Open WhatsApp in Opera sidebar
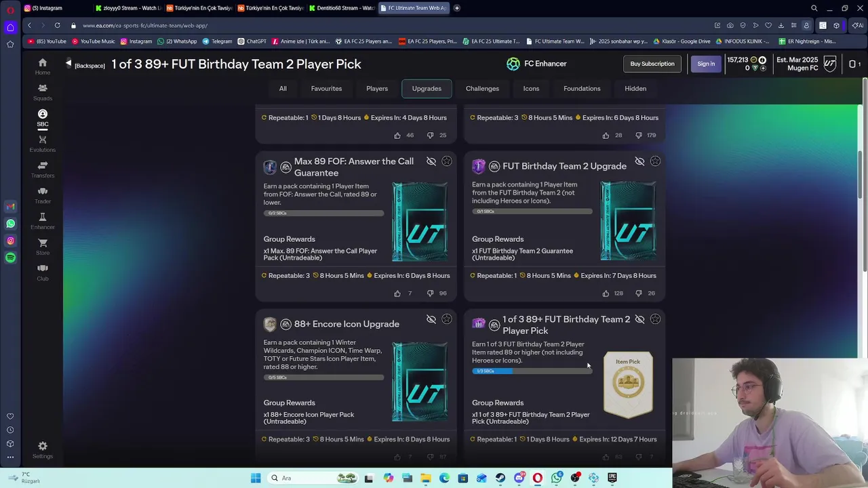This screenshot has height=488, width=868. 10,224
